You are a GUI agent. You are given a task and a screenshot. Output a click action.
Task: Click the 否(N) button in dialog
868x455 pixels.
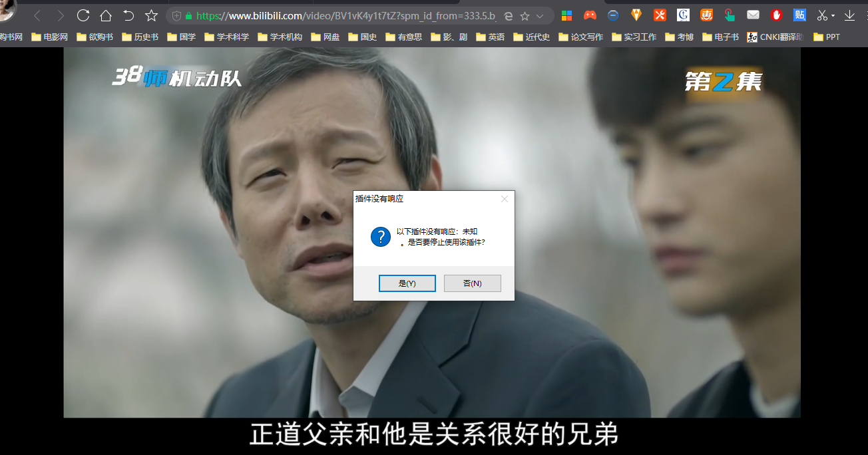(473, 283)
